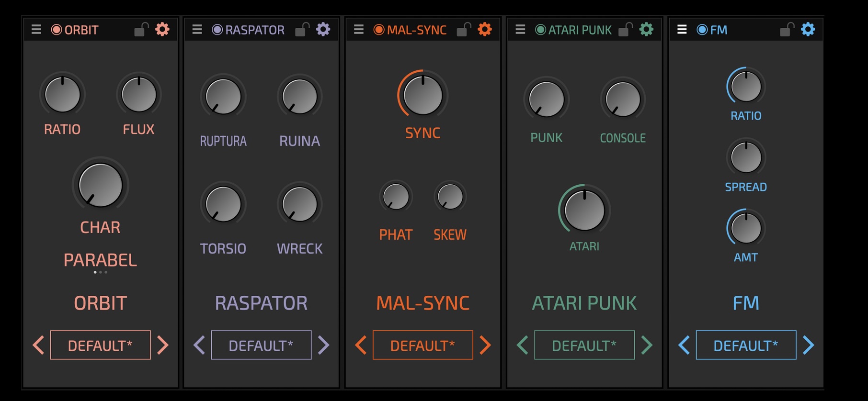
Task: Click the ORBIT RATIO knob
Action: coord(62,94)
